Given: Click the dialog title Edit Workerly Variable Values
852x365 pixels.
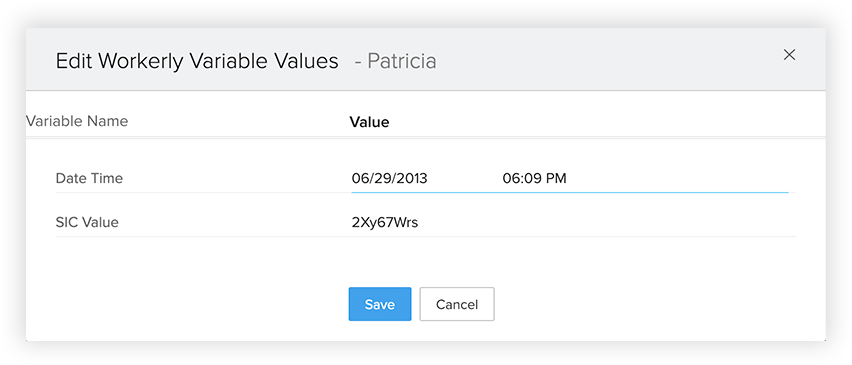Looking at the screenshot, I should pyautogui.click(x=197, y=61).
